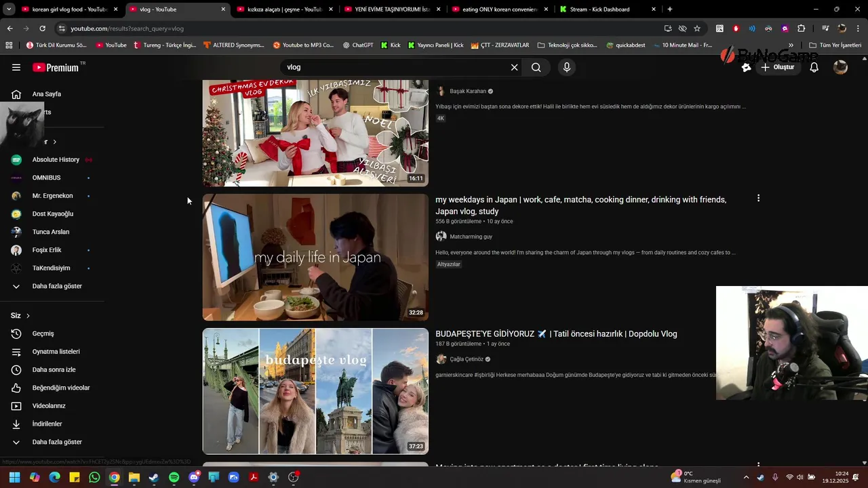Open the Chrome extensions puzzle menu
Screen dimensions: 868x488
click(x=801, y=28)
